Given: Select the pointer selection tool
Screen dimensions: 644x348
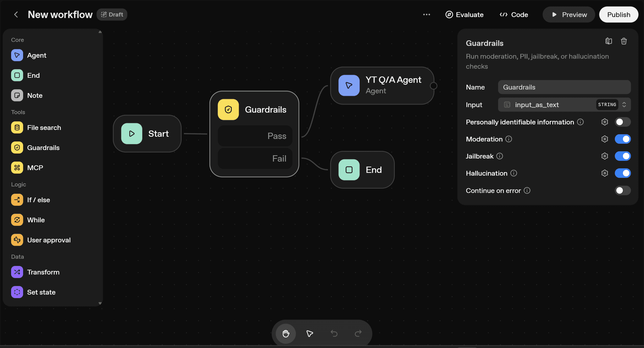Looking at the screenshot, I should [x=310, y=333].
